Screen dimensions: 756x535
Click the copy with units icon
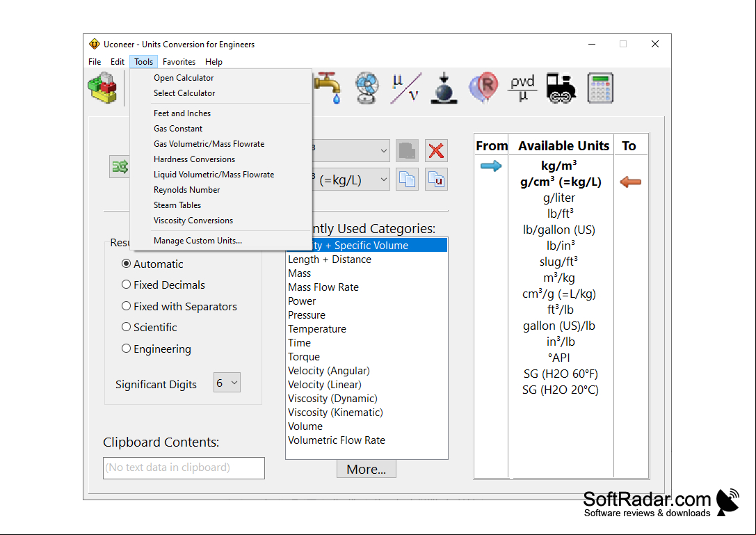(x=436, y=179)
